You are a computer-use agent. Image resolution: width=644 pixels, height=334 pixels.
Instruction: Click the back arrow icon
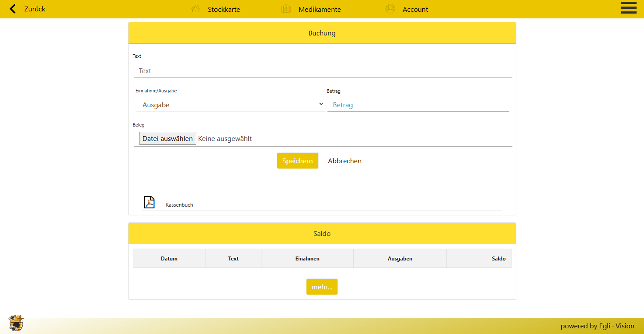(x=13, y=9)
